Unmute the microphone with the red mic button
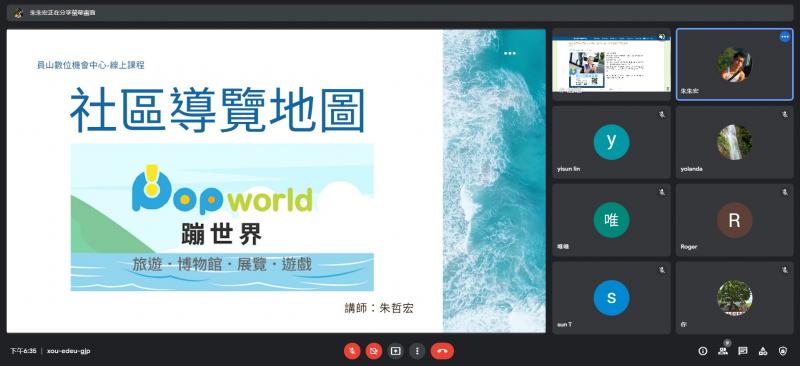Viewport: 800px width, 366px height. (x=352, y=351)
